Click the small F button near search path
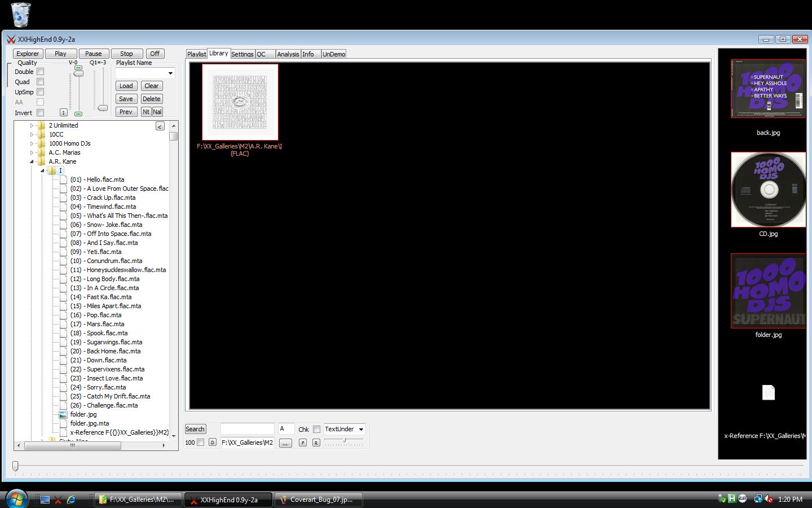 point(303,443)
